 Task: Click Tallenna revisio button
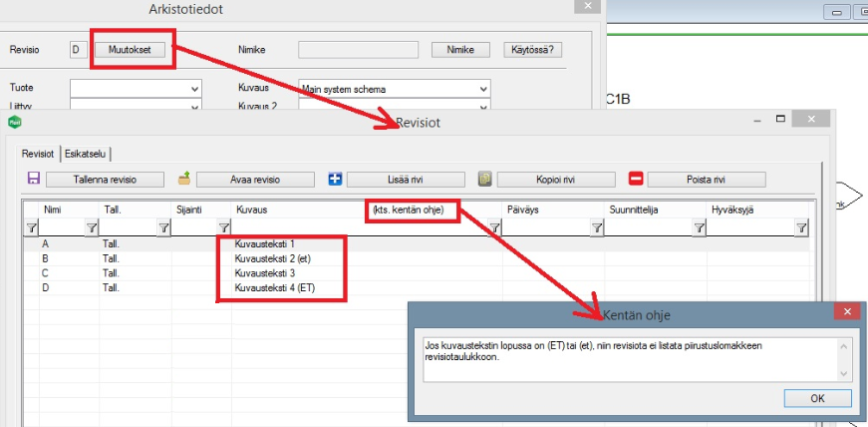pyautogui.click(x=105, y=180)
